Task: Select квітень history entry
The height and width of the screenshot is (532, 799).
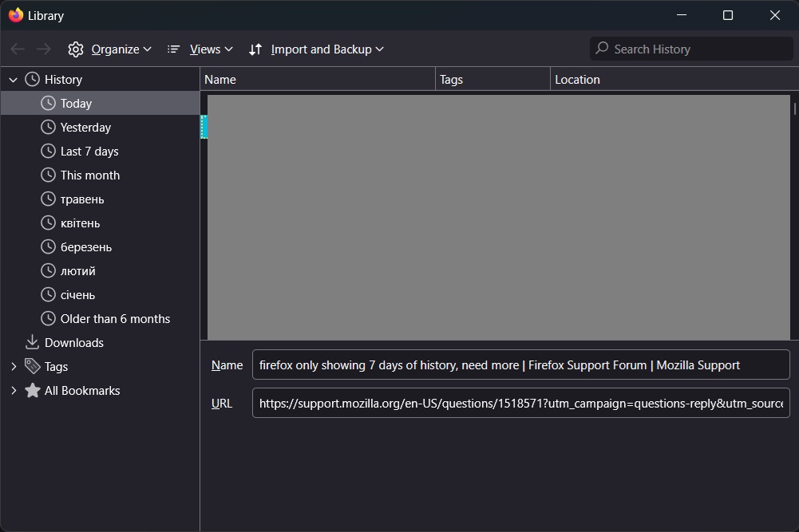Action: click(101, 223)
